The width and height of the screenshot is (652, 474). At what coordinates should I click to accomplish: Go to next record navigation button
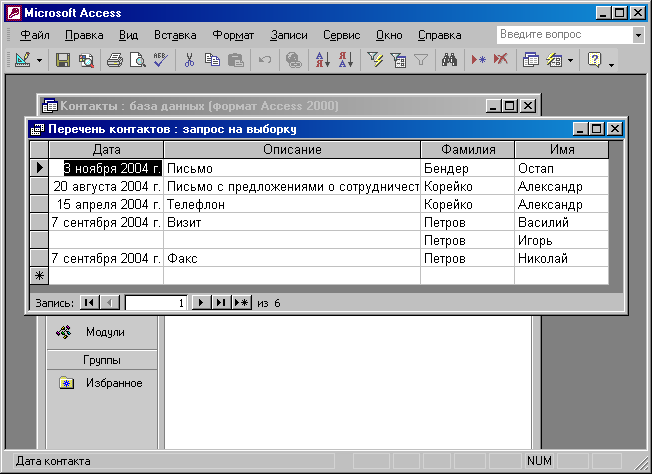201,302
